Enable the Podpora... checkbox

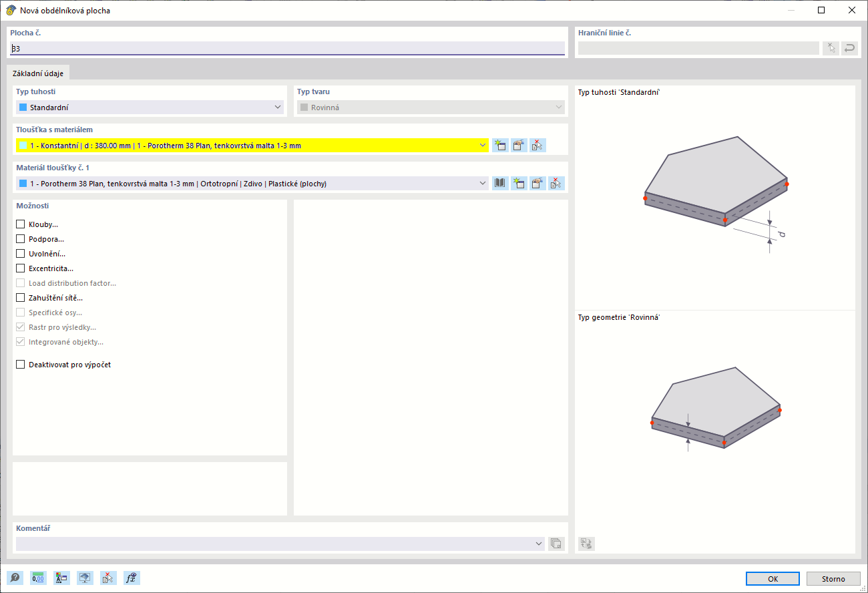point(21,239)
